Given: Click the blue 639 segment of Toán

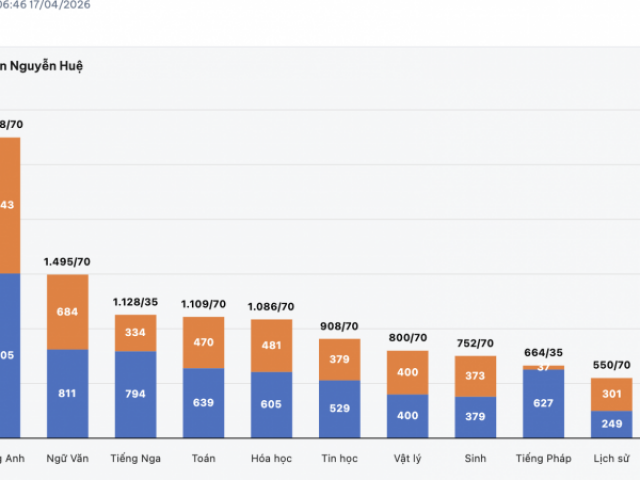Looking at the screenshot, I should coord(204,403).
